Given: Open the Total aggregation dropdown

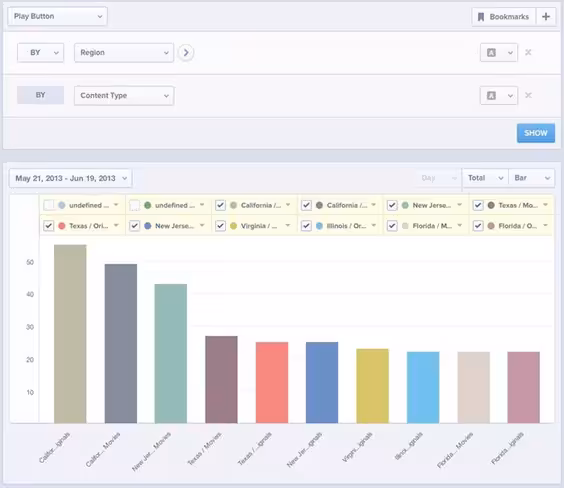Looking at the screenshot, I should 485,178.
